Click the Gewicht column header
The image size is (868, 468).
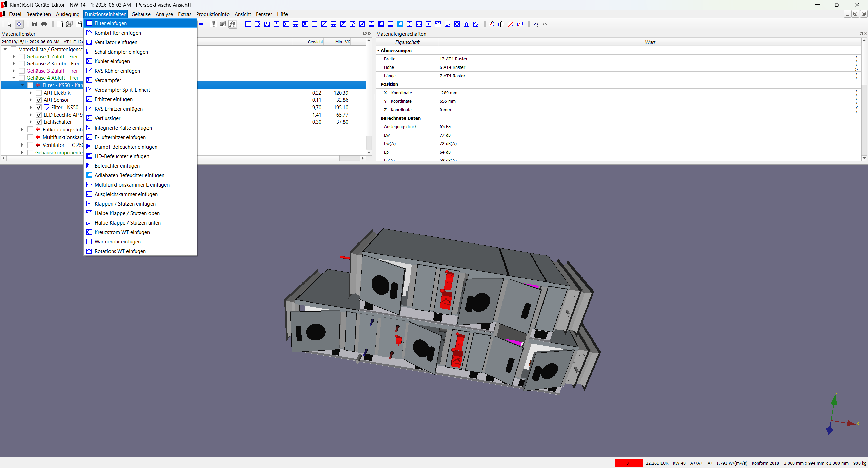(308, 42)
